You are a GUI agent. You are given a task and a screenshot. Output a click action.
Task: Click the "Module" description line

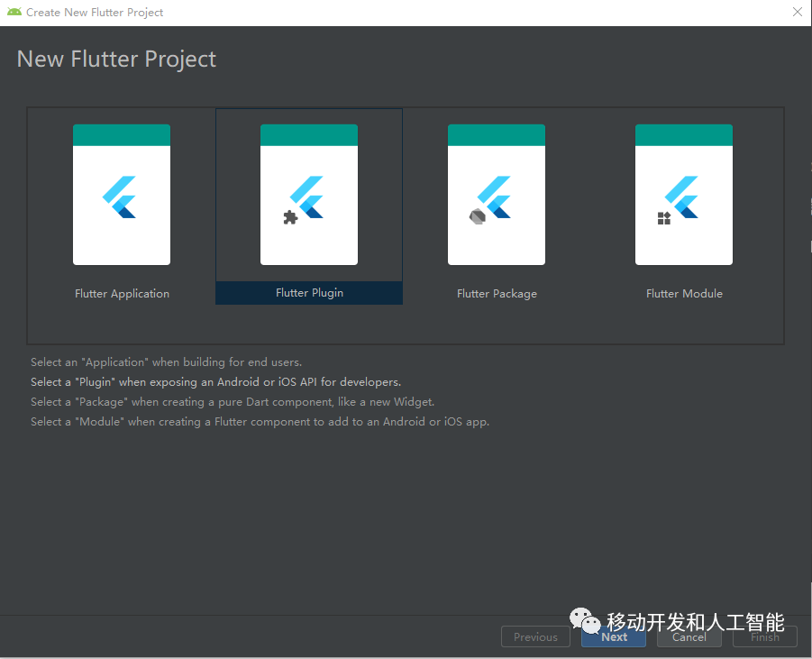coord(260,422)
